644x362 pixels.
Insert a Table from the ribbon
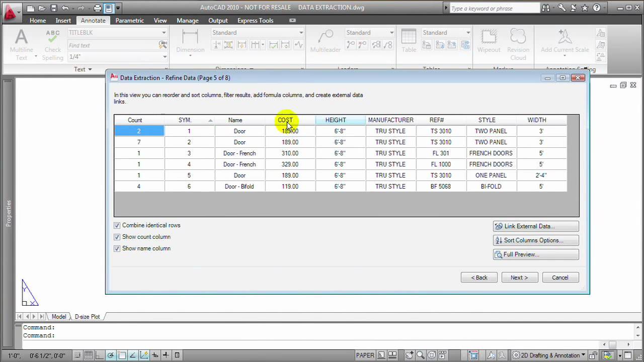409,41
